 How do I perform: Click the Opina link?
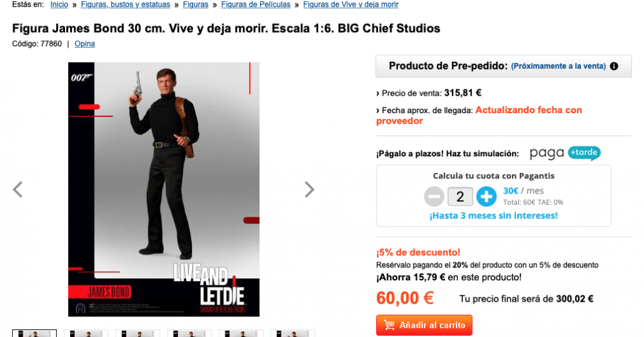pyautogui.click(x=84, y=44)
